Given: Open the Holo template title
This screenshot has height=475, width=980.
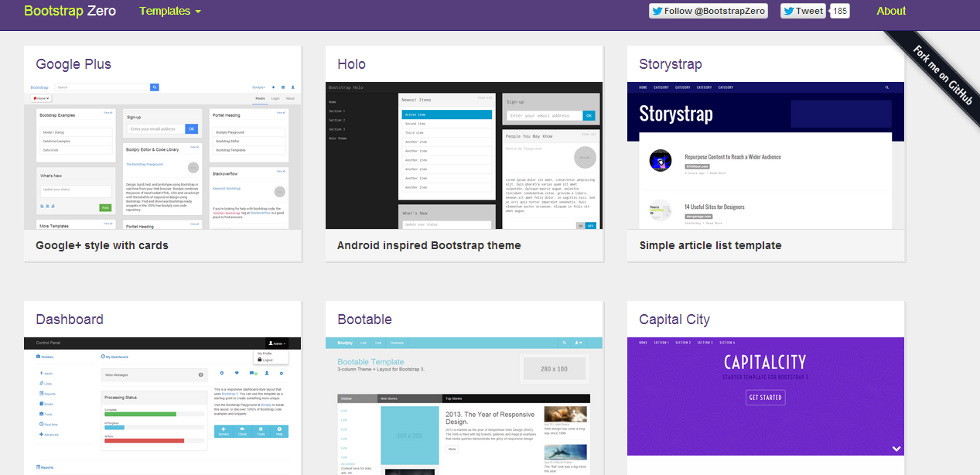Looking at the screenshot, I should point(351,64).
